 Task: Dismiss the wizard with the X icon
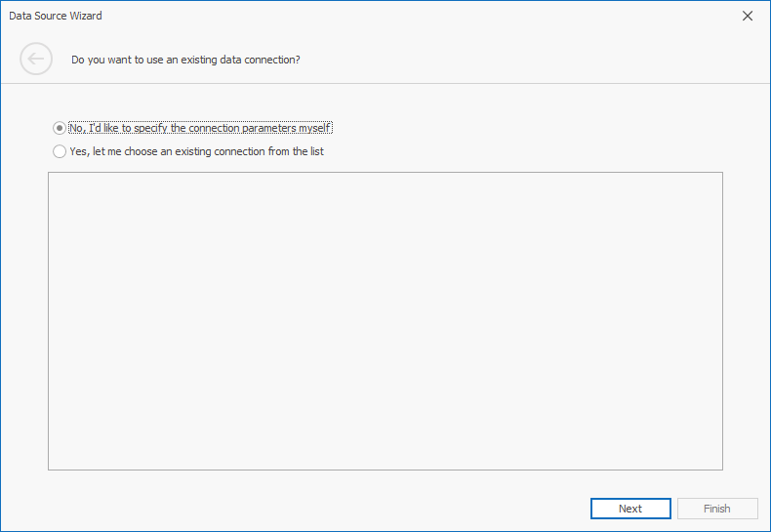pos(748,16)
